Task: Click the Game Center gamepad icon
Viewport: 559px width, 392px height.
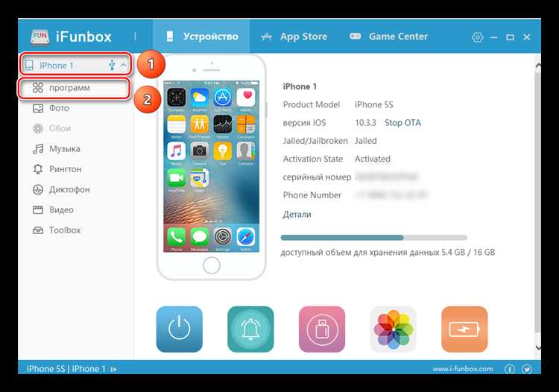Action: (355, 37)
